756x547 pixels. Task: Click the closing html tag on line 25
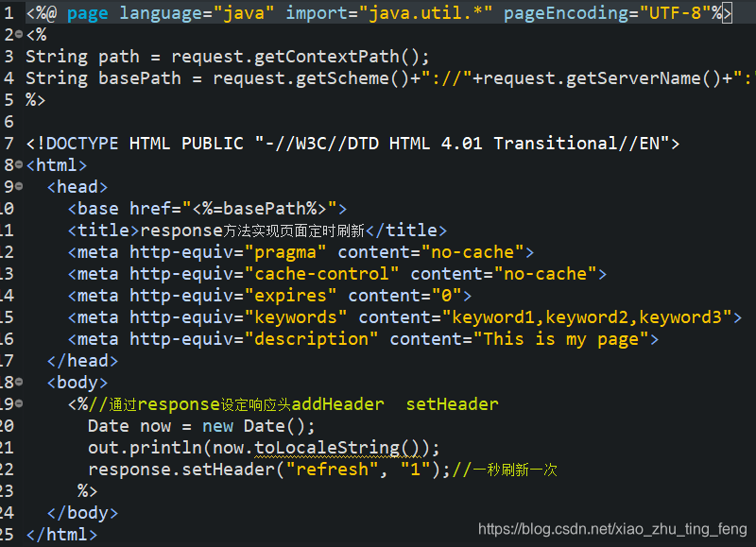click(x=61, y=535)
